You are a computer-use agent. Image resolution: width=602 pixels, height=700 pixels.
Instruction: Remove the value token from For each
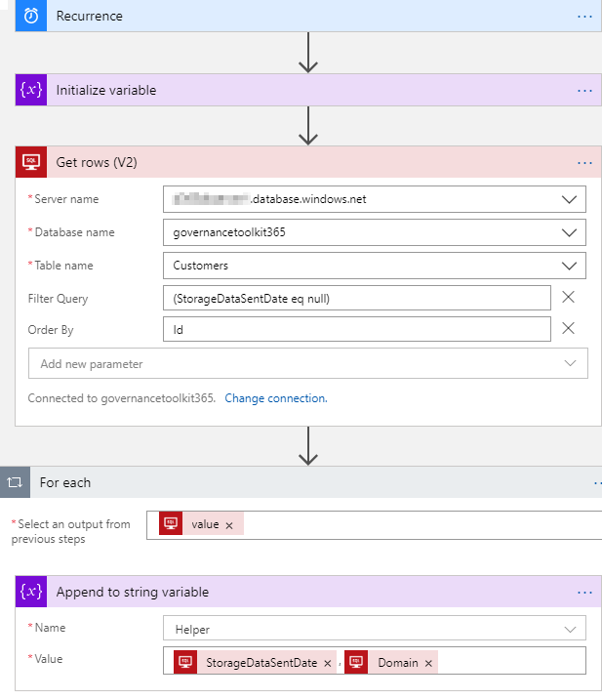(229, 525)
